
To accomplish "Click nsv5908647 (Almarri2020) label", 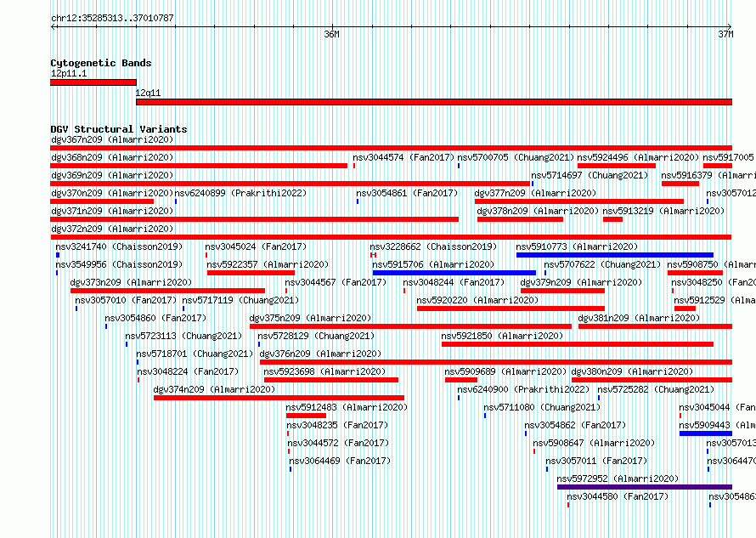I will click(594, 443).
